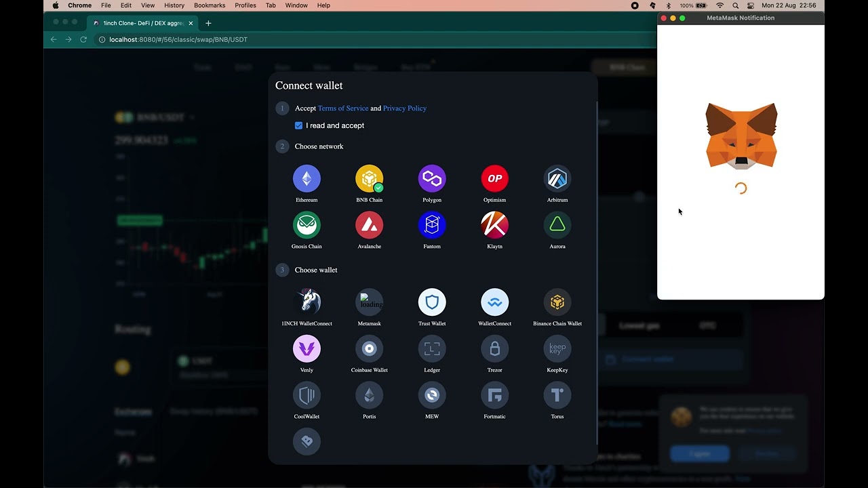Uncheck the I read and accept checkbox
Viewport: 868px width, 488px height.
[298, 125]
